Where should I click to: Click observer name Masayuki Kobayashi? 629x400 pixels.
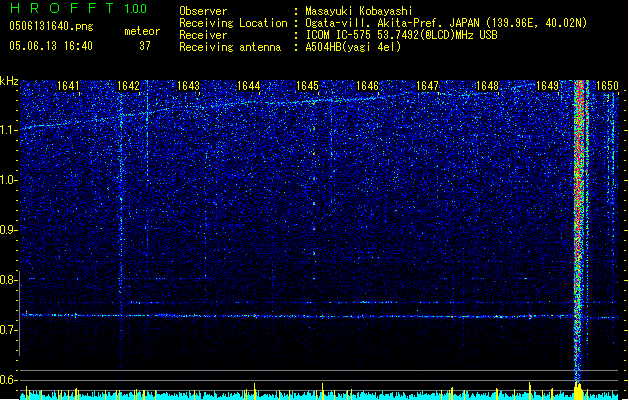click(359, 11)
